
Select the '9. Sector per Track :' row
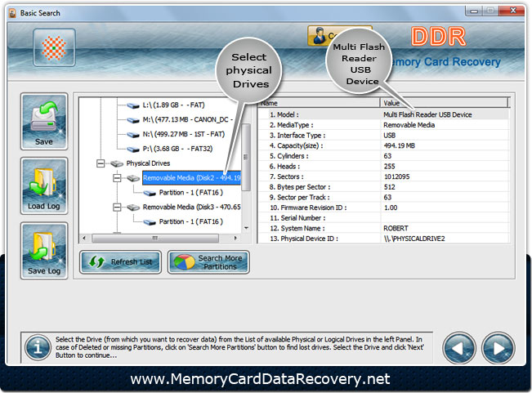coord(383,198)
